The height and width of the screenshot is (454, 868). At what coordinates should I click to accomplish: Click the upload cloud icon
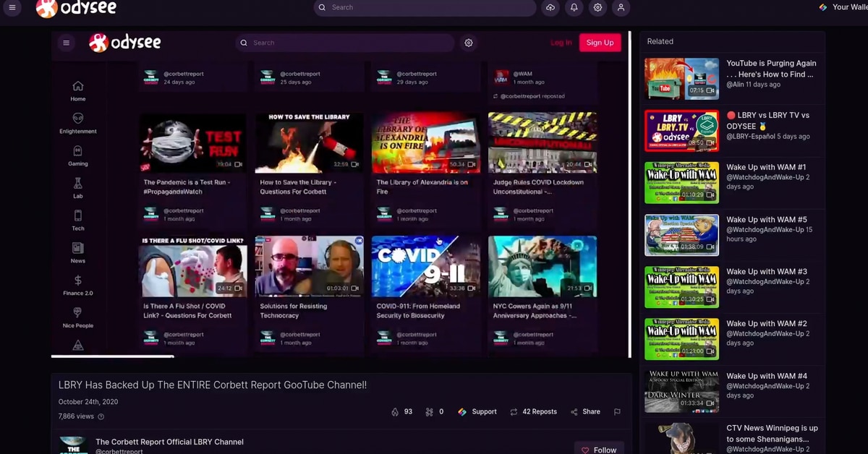tap(550, 7)
